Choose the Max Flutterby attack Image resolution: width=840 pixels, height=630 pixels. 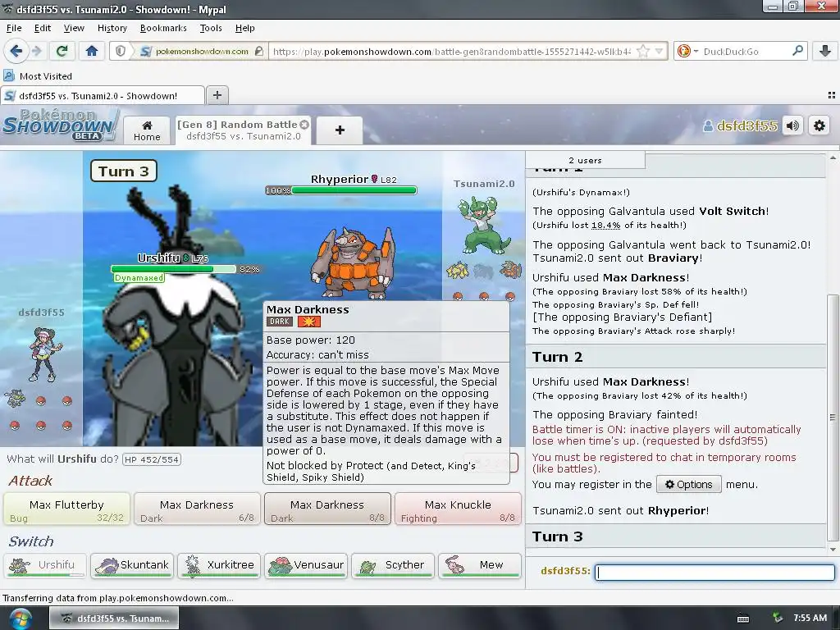67,509
